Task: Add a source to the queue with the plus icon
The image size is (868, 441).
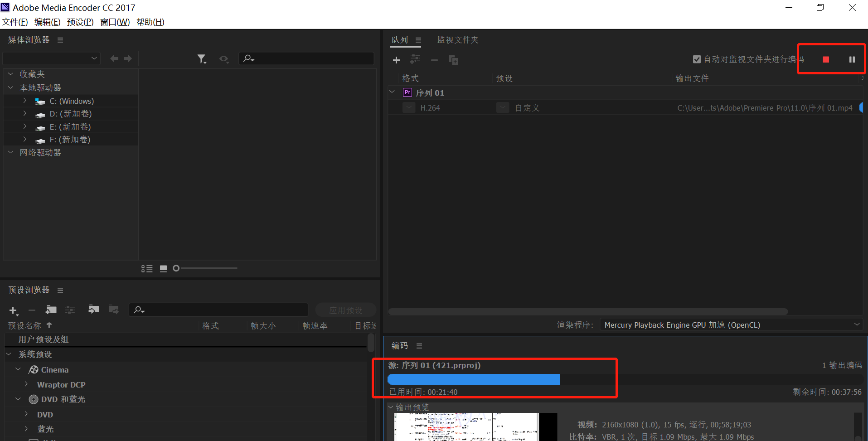Action: (x=397, y=59)
